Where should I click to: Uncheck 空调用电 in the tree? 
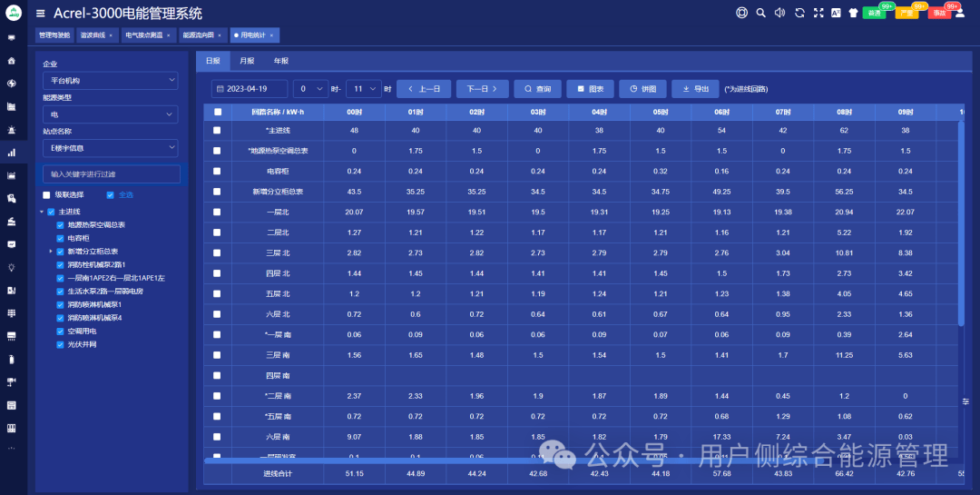tap(60, 331)
